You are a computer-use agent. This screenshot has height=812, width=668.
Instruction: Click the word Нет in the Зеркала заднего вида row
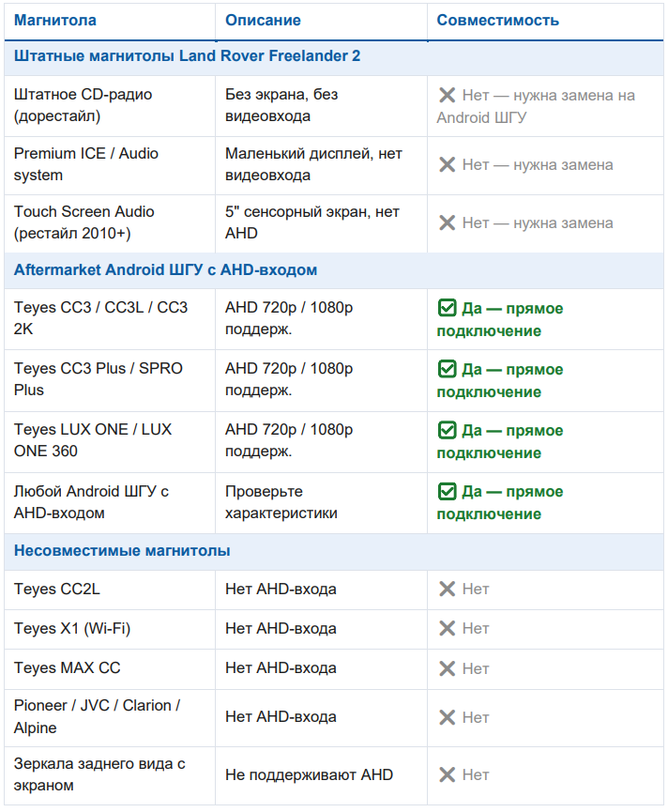[x=476, y=775]
